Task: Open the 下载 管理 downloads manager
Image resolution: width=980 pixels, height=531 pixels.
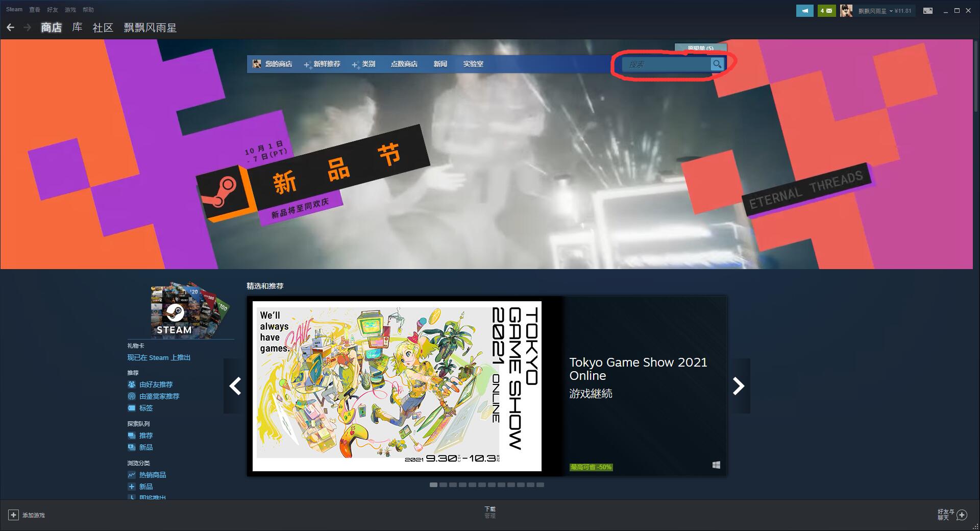Action: (490, 512)
